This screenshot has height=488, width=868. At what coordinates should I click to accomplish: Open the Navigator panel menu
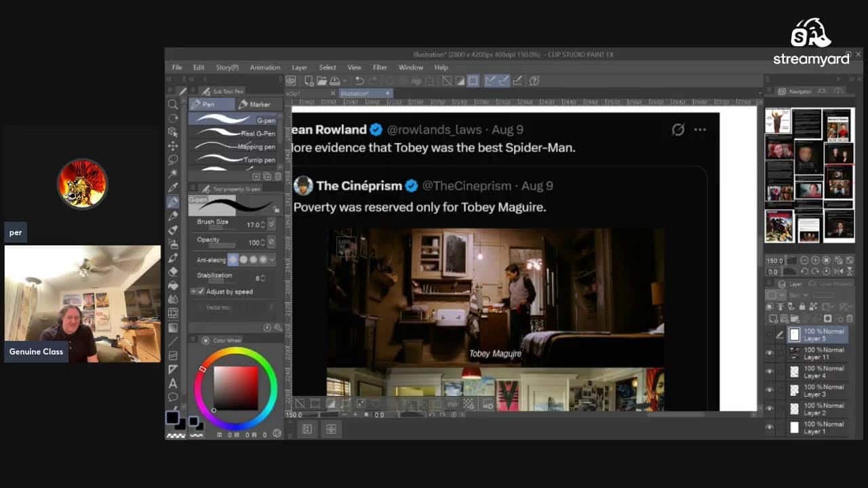click(x=770, y=91)
